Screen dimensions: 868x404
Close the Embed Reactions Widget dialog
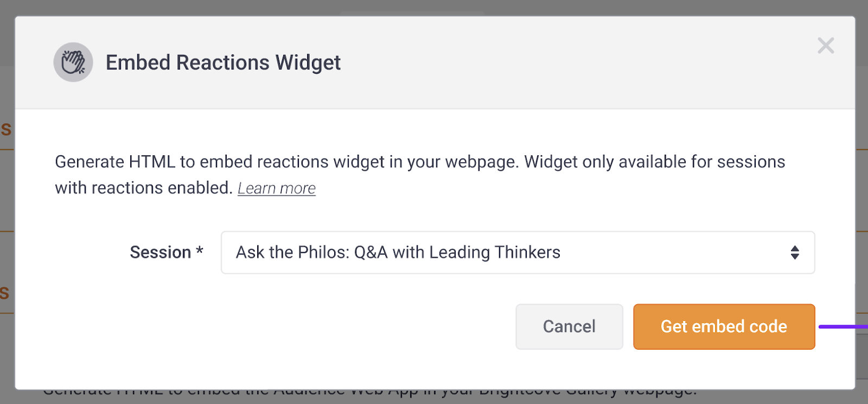click(826, 46)
